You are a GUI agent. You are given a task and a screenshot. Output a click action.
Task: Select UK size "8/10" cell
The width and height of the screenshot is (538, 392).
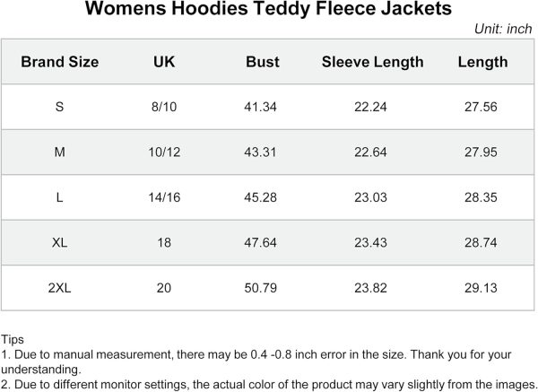click(164, 107)
